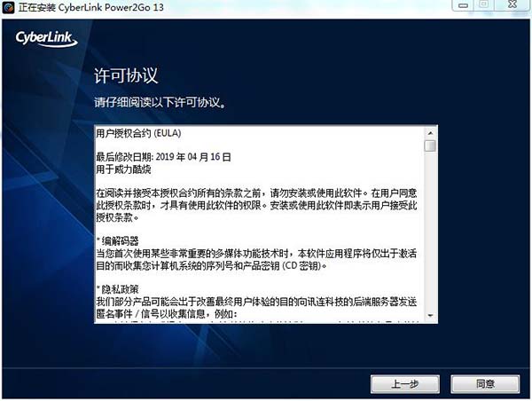Image resolution: width=532 pixels, height=401 pixels.
Task: Go back with the 上一步 button
Action: 405,384
